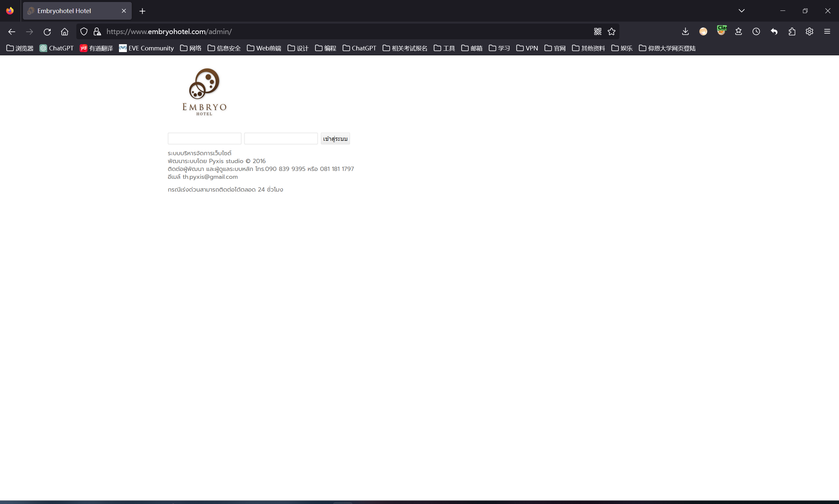Open the 编程 bookmarks folder
Screen dimensions: 839x504
[325, 48]
